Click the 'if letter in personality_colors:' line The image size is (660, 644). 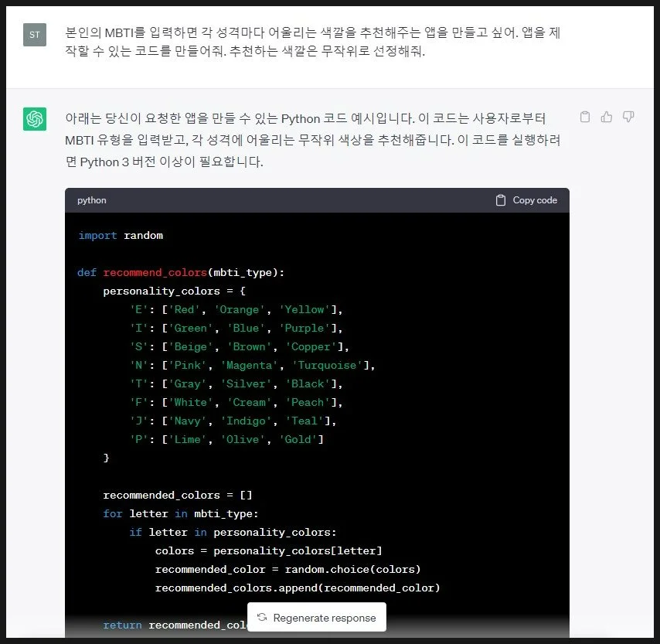pyautogui.click(x=233, y=532)
